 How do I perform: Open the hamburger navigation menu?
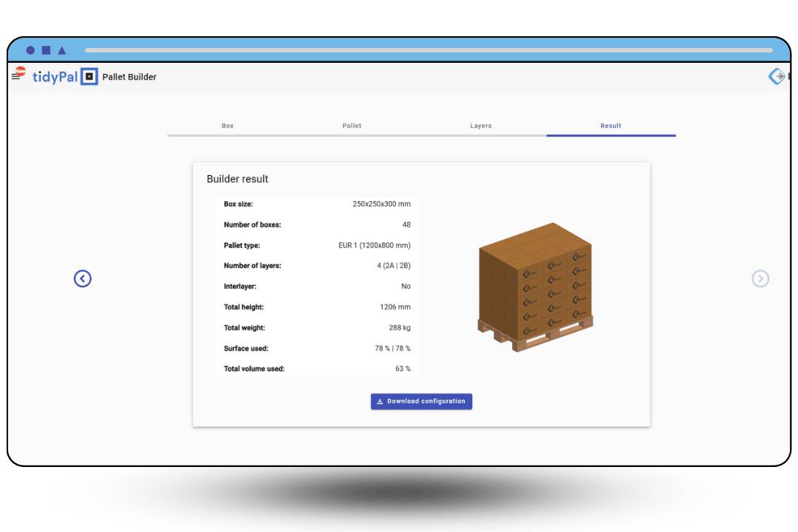coord(16,76)
